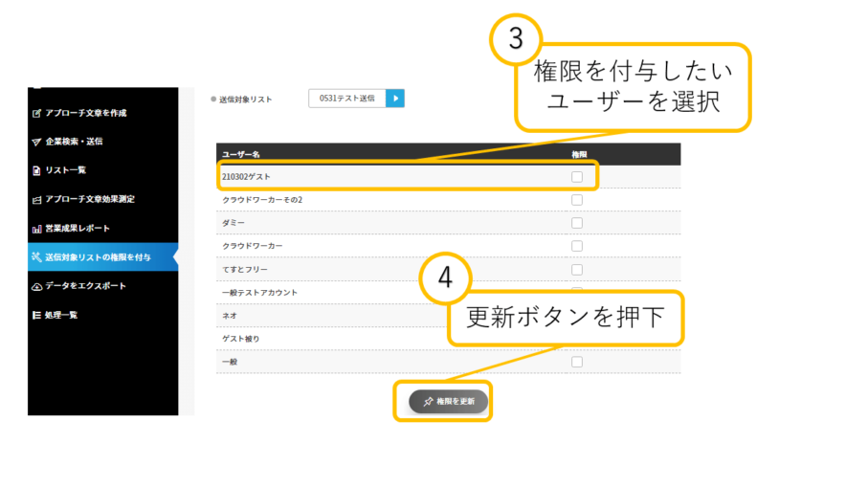Check the box for てすとフリー

click(x=577, y=270)
